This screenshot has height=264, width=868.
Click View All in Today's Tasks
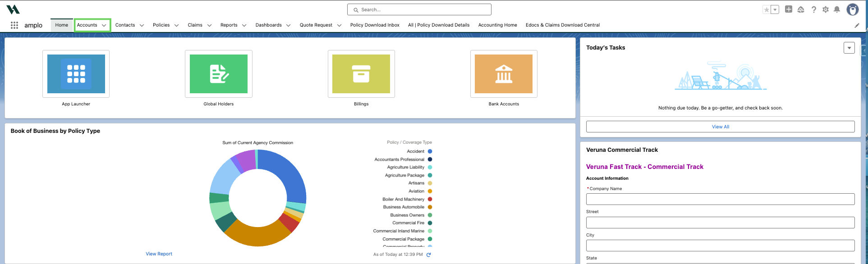click(721, 127)
